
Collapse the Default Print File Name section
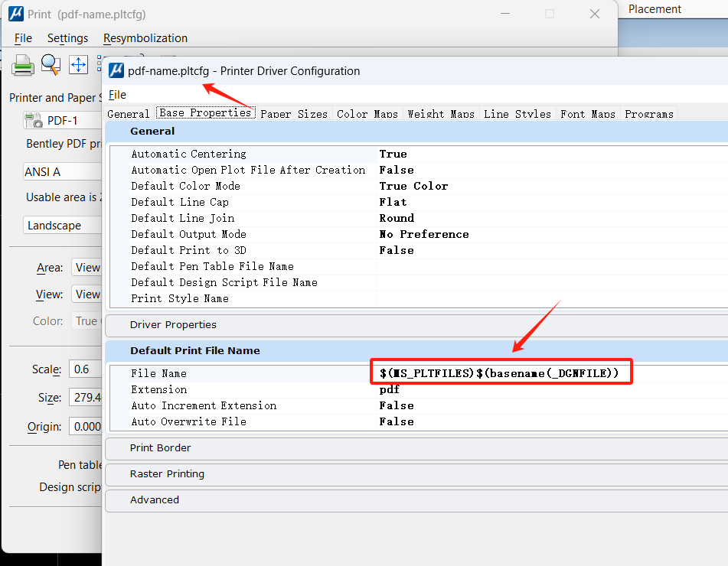[x=416, y=351]
